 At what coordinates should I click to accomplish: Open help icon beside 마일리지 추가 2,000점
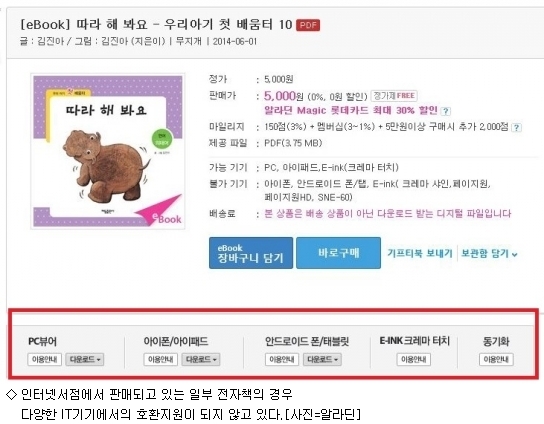pyautogui.click(x=516, y=127)
